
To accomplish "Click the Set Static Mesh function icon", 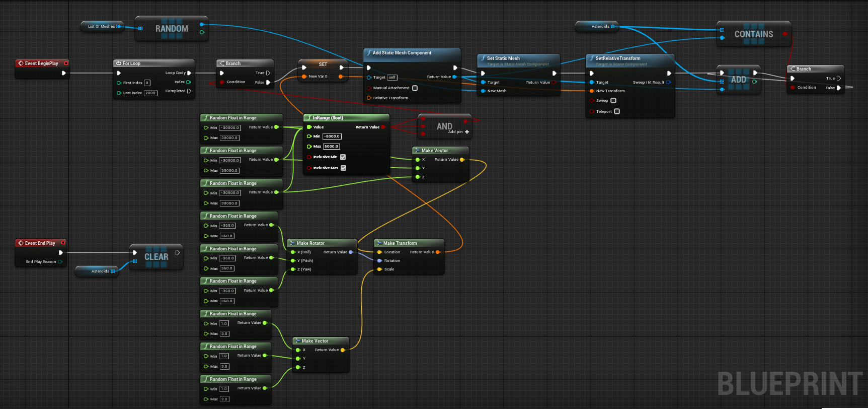I will (x=483, y=58).
